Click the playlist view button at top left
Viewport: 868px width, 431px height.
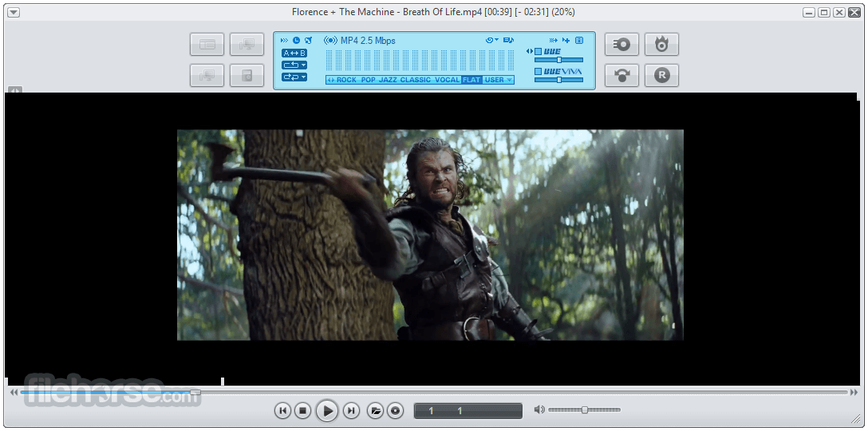(x=207, y=45)
